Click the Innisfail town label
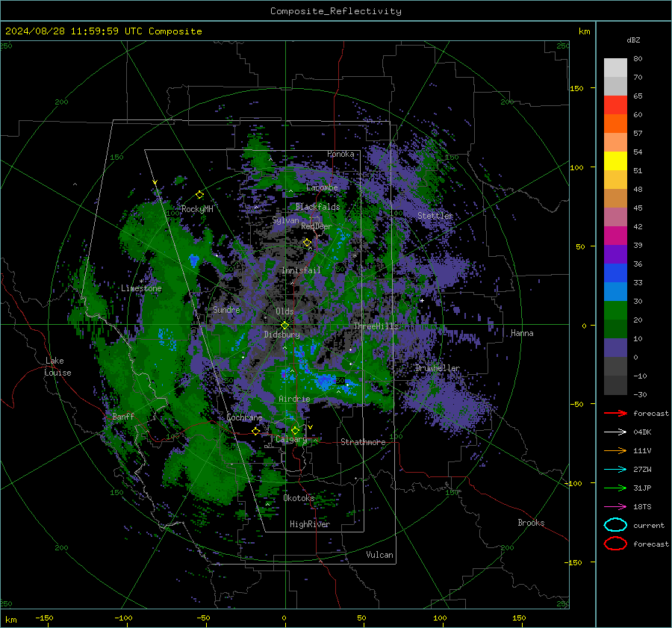This screenshot has height=628, width=672. coord(301,270)
